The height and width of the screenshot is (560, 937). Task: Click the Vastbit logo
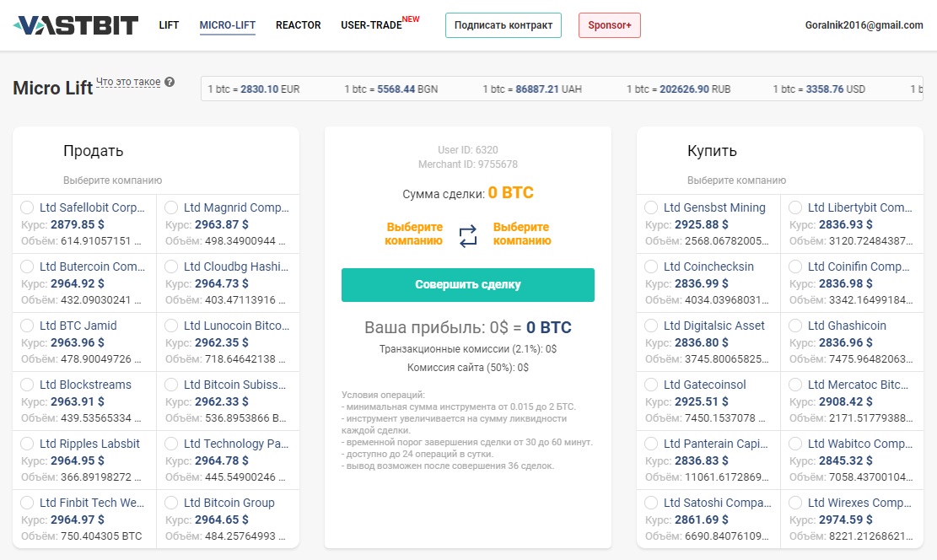tap(76, 25)
